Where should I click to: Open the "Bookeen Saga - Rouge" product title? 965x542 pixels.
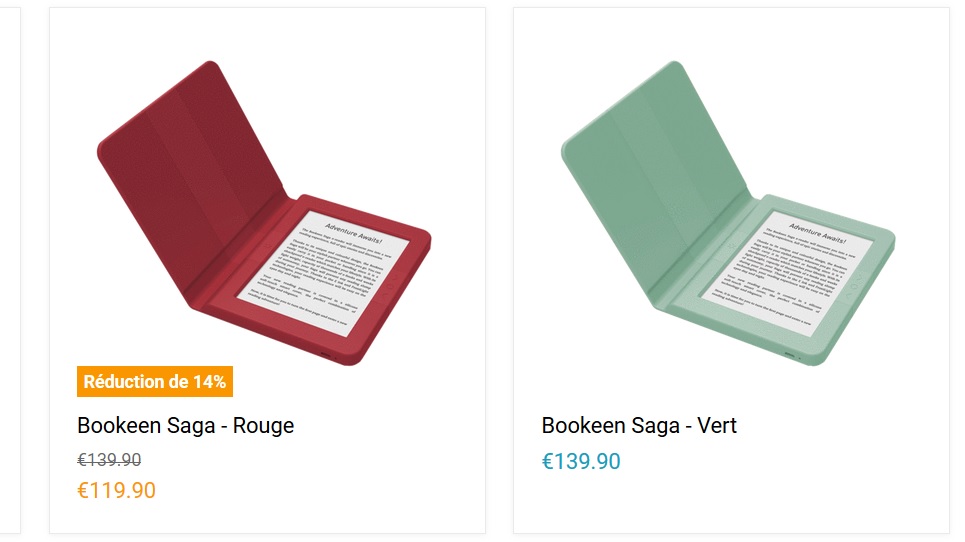[185, 426]
